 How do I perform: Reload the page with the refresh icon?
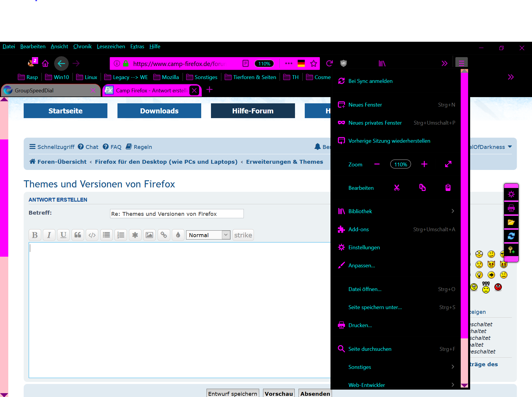tap(329, 63)
